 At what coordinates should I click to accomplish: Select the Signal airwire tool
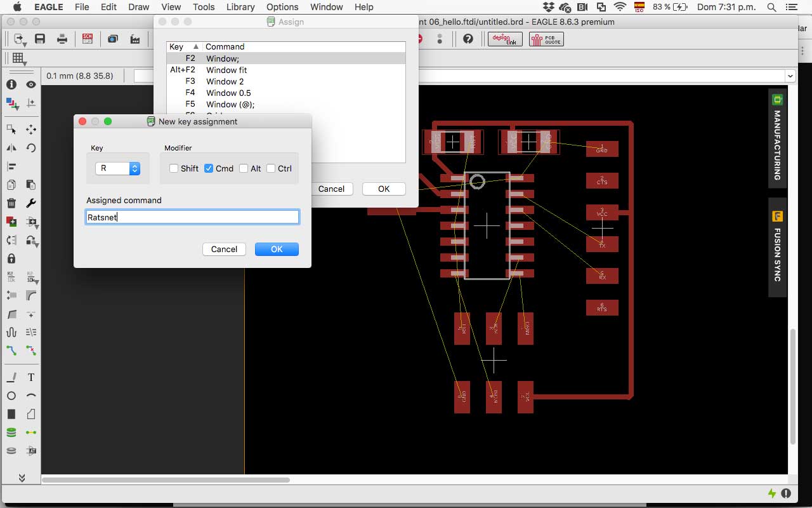coord(31,432)
